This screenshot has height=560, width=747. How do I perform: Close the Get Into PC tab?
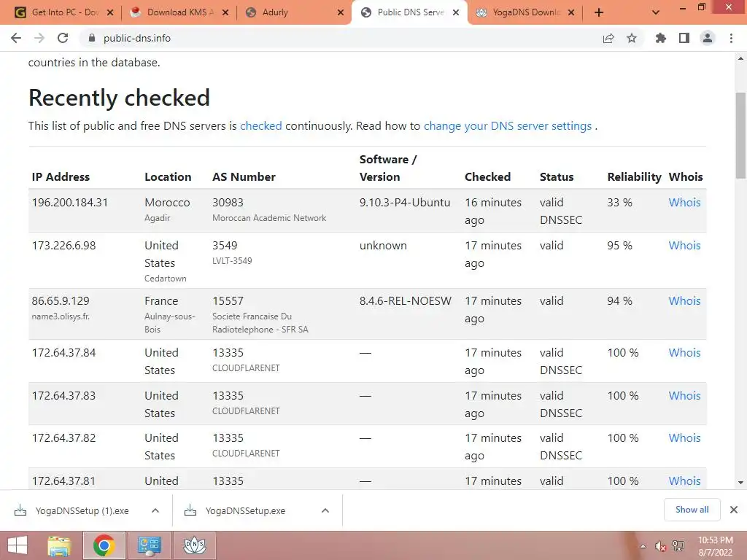coord(110,12)
